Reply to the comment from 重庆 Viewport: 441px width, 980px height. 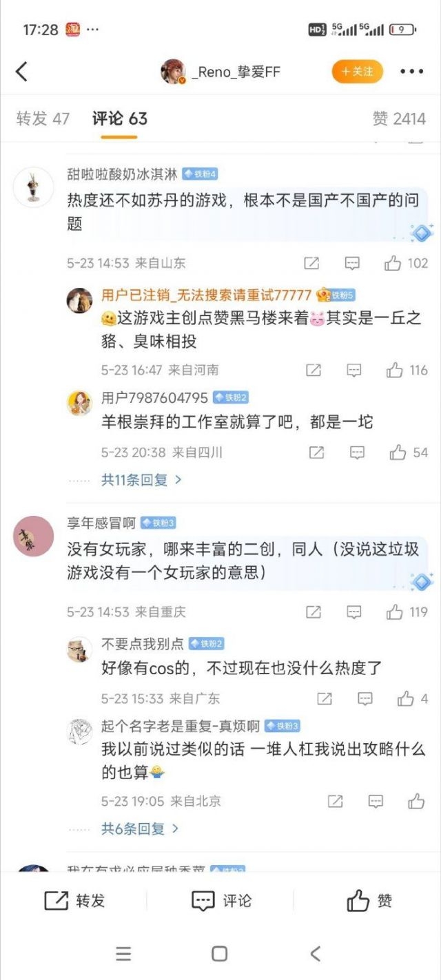[x=353, y=612]
